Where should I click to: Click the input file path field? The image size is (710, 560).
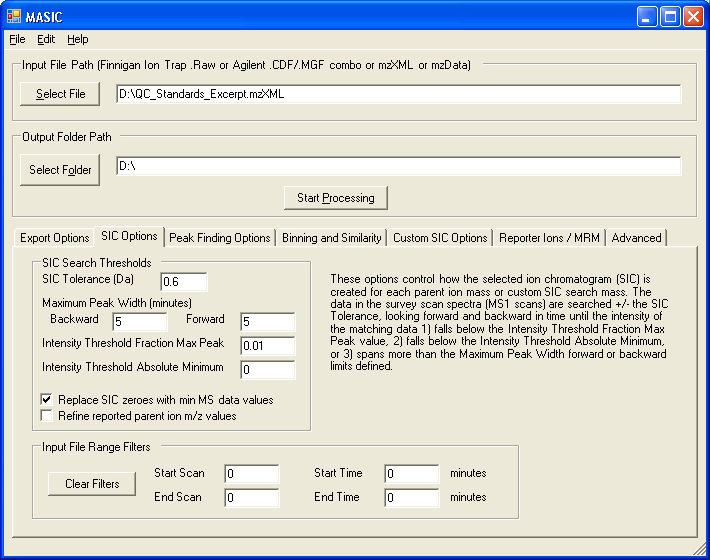(398, 94)
